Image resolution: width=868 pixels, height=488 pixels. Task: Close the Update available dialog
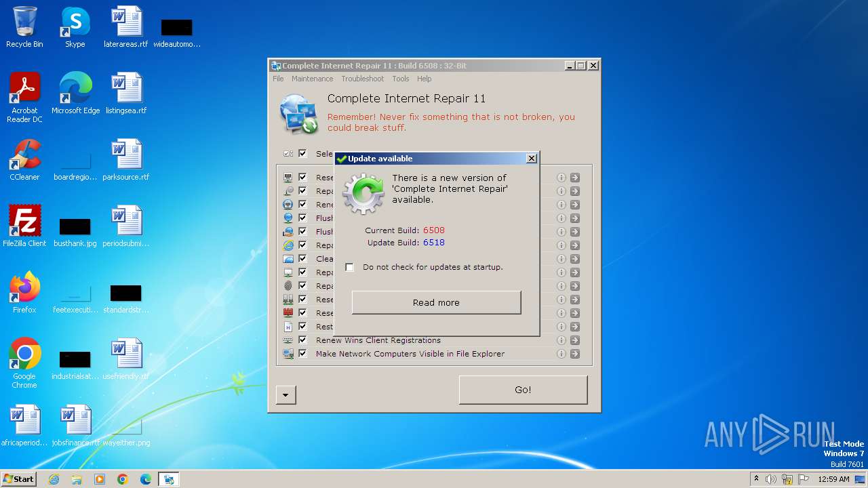click(532, 158)
